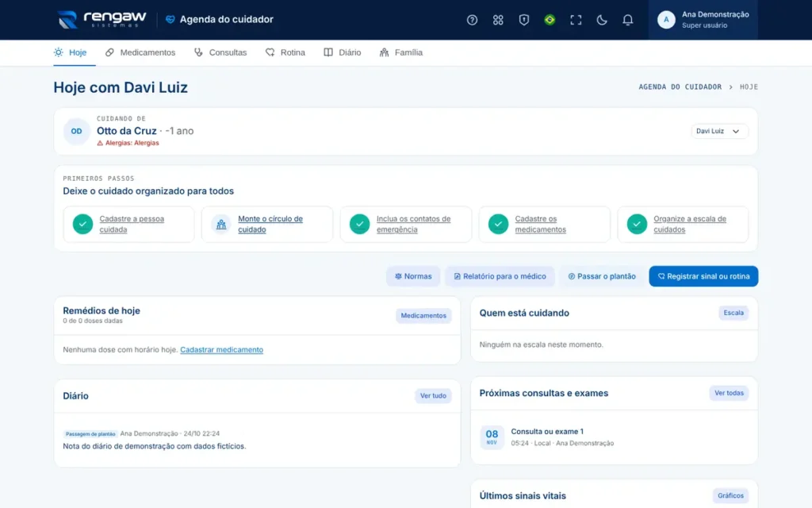The width and height of the screenshot is (812, 508).
Task: Switch to the Consultas tab
Action: pos(220,52)
